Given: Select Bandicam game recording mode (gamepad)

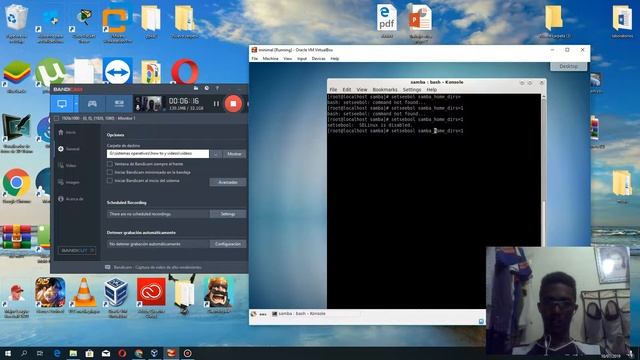Looking at the screenshot, I should 92,104.
